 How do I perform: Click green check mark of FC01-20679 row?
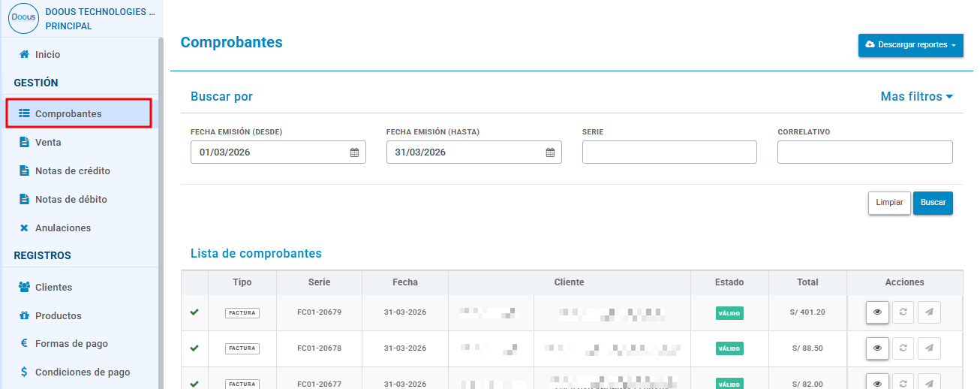(x=194, y=312)
